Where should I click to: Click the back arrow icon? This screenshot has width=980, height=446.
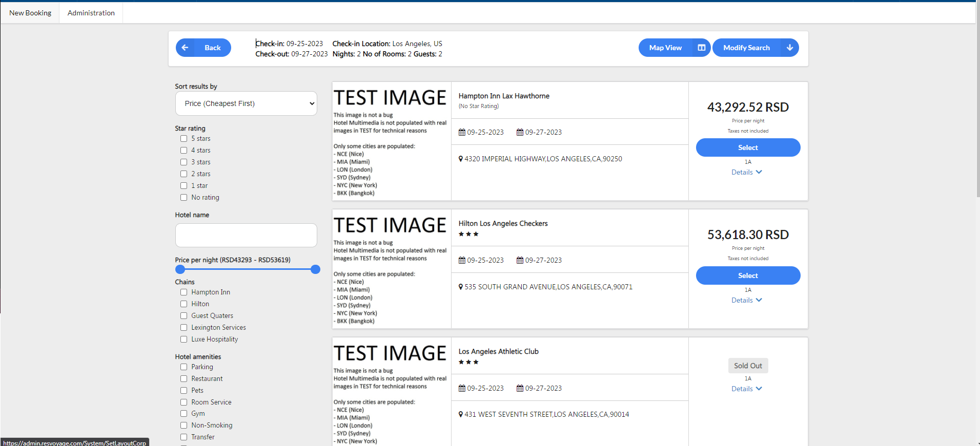[x=185, y=48]
